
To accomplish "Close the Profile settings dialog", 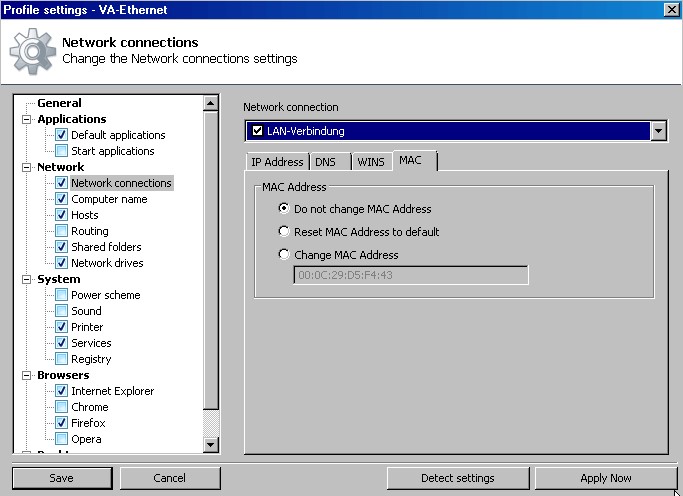I will coord(672,10).
